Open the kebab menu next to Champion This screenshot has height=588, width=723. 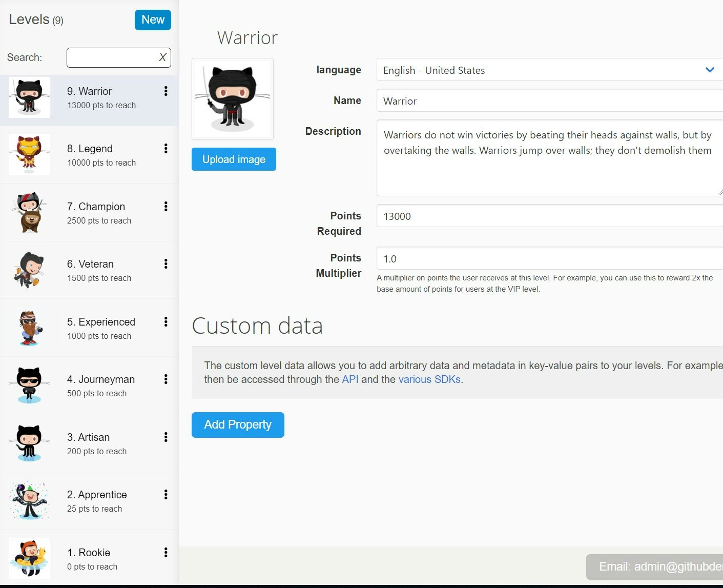click(165, 207)
